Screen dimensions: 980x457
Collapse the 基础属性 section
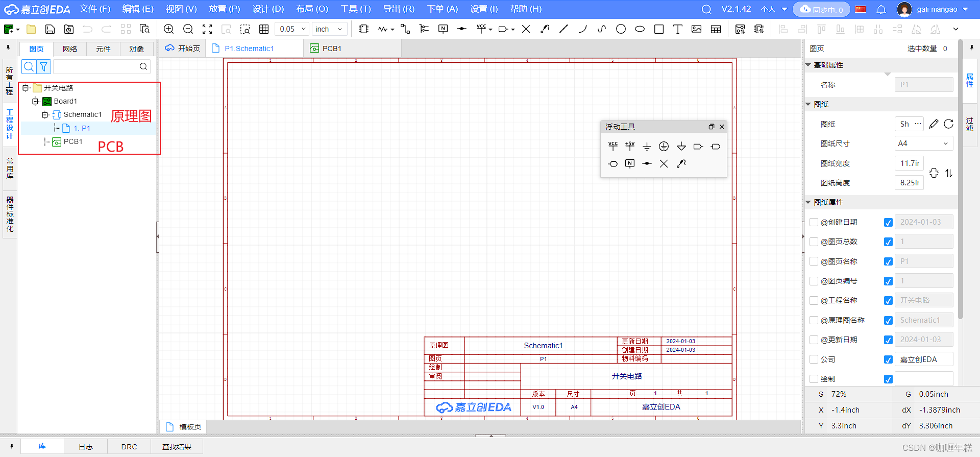point(808,65)
